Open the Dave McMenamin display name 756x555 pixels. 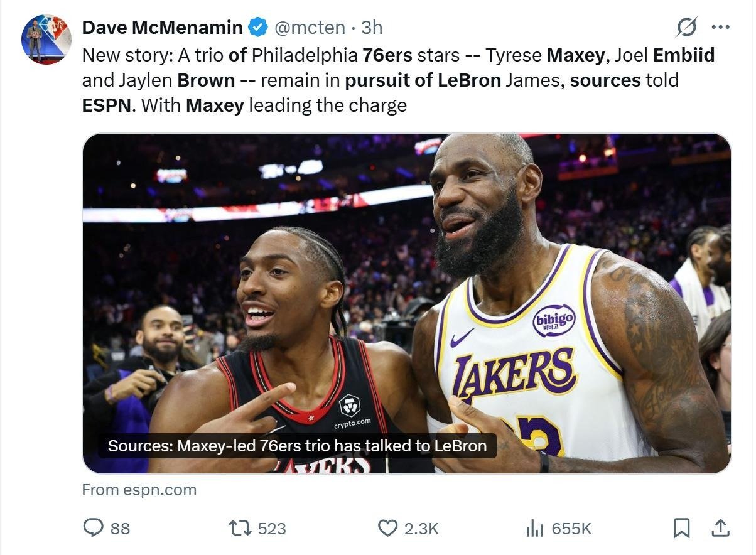(163, 28)
